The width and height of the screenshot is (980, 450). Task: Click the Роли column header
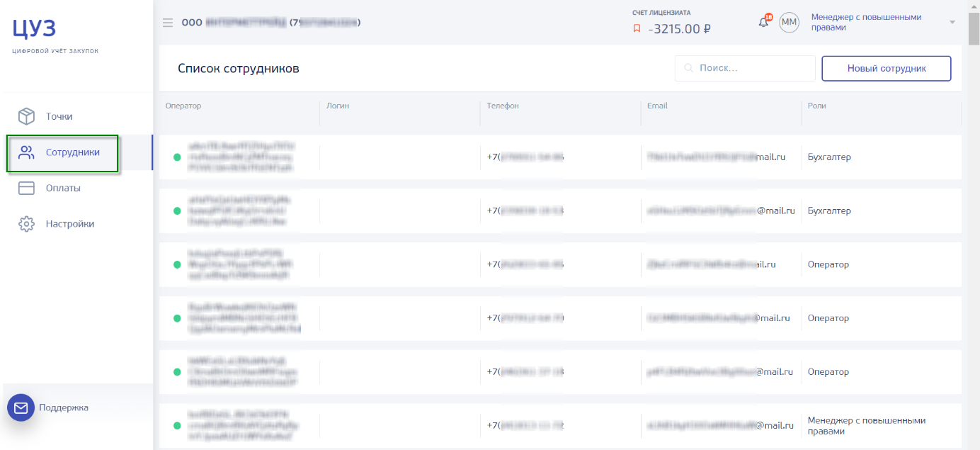coord(816,106)
